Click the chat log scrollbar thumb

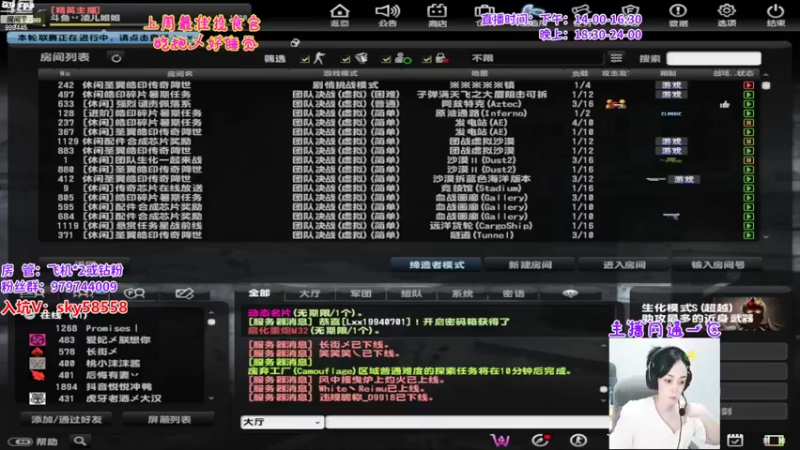[604, 389]
